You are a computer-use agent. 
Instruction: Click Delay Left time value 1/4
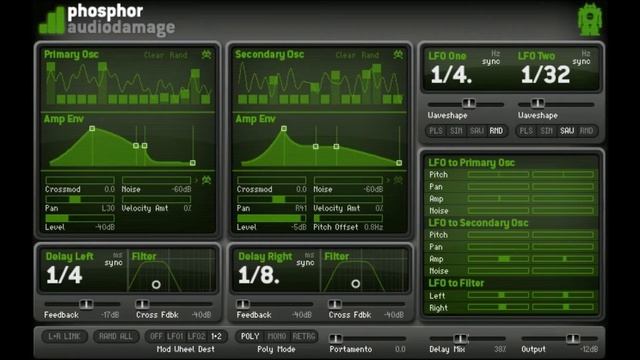64,275
